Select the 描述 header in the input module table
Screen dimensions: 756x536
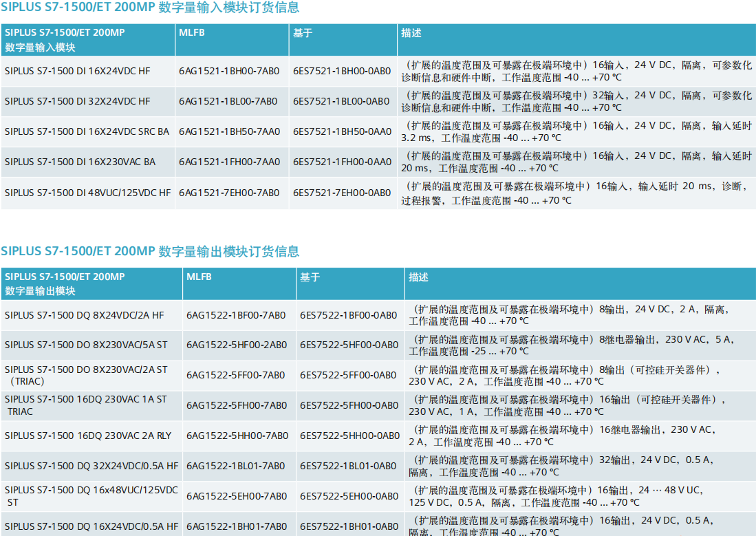click(411, 33)
